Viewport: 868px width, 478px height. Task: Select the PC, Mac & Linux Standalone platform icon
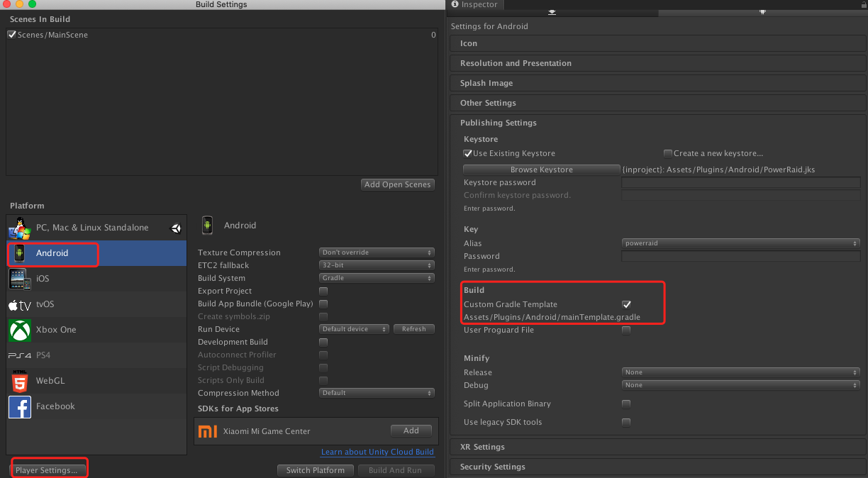tap(19, 228)
